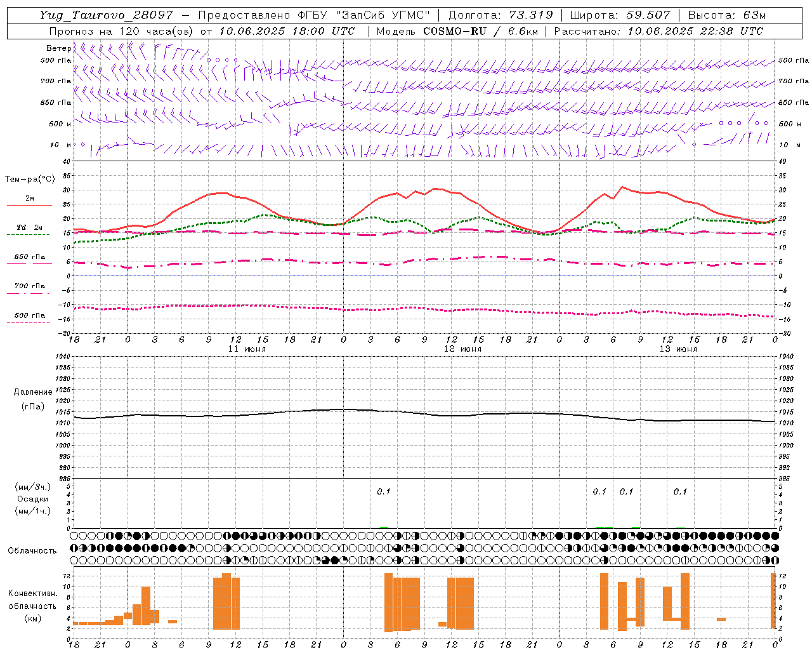This screenshot has height=650, width=812.
Task: Click the (гПа) pressure unit label
Action: (32, 406)
